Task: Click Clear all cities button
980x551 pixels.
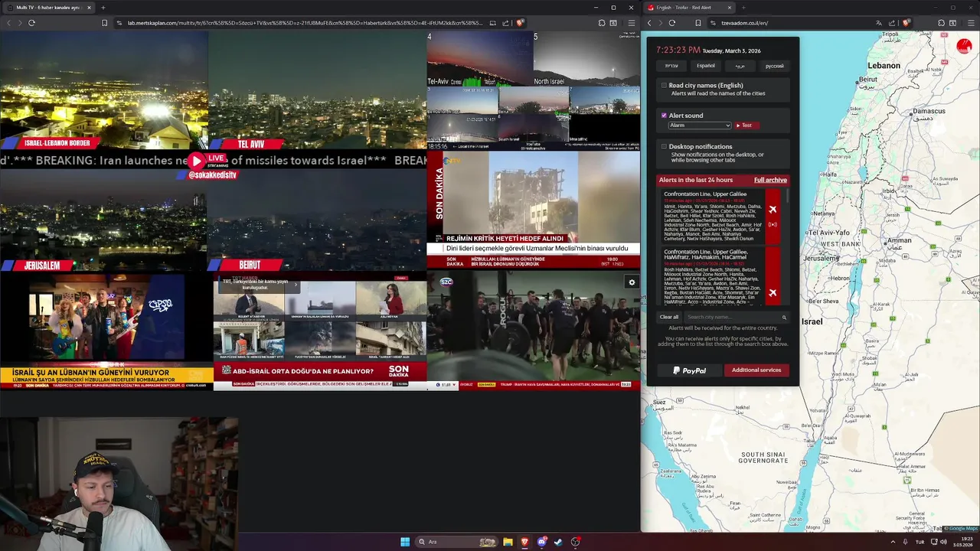Action: click(669, 317)
